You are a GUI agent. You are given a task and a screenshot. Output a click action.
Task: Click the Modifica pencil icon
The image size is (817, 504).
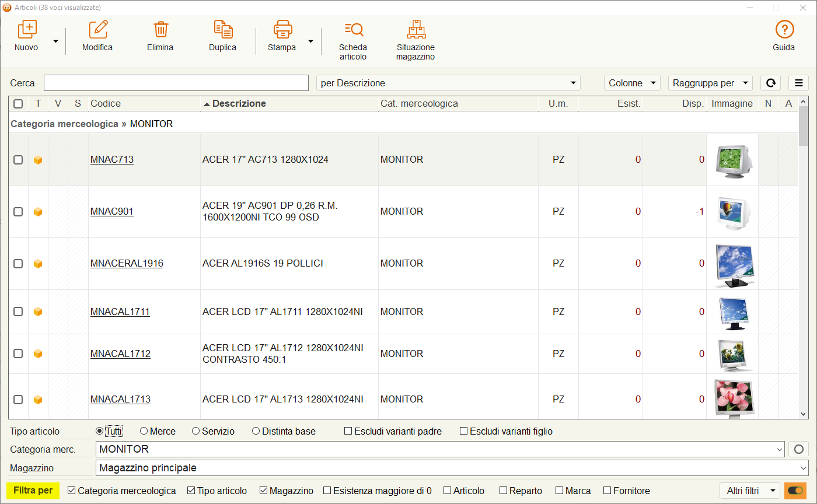pos(98,29)
